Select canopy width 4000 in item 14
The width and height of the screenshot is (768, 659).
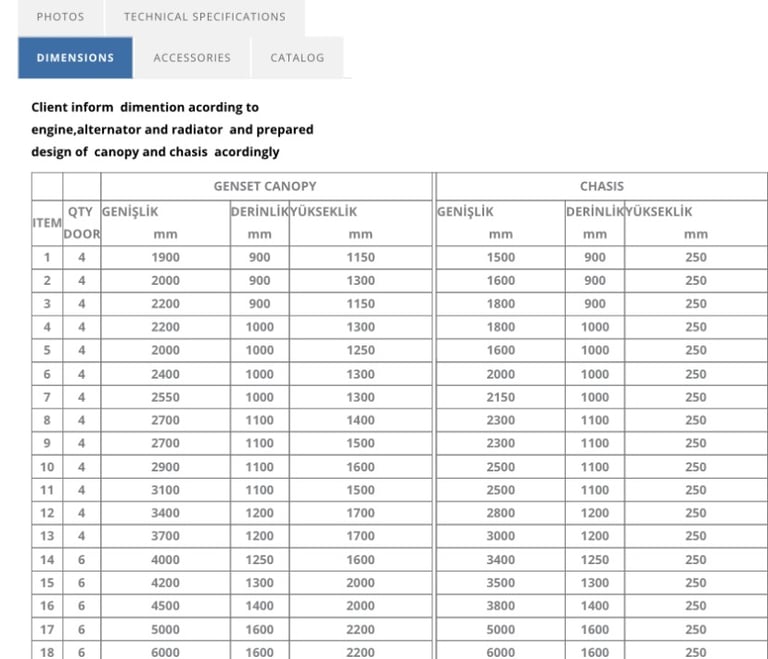click(166, 560)
